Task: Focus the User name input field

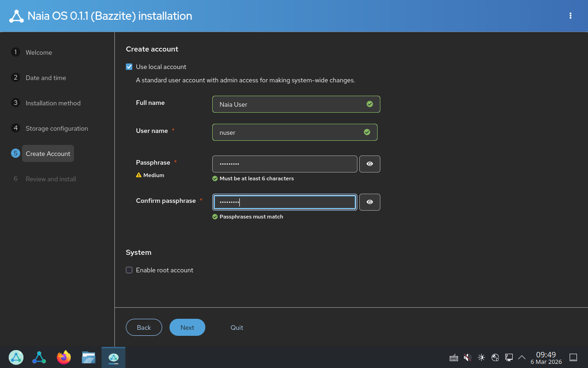Action: pos(289,132)
